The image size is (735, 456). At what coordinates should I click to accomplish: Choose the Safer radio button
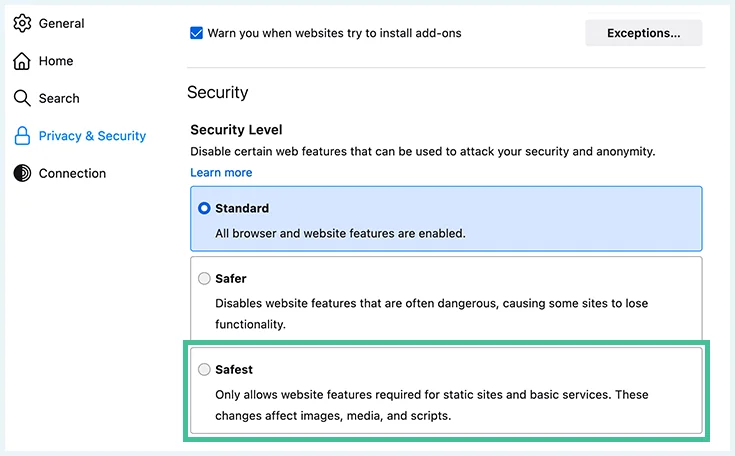coord(204,278)
